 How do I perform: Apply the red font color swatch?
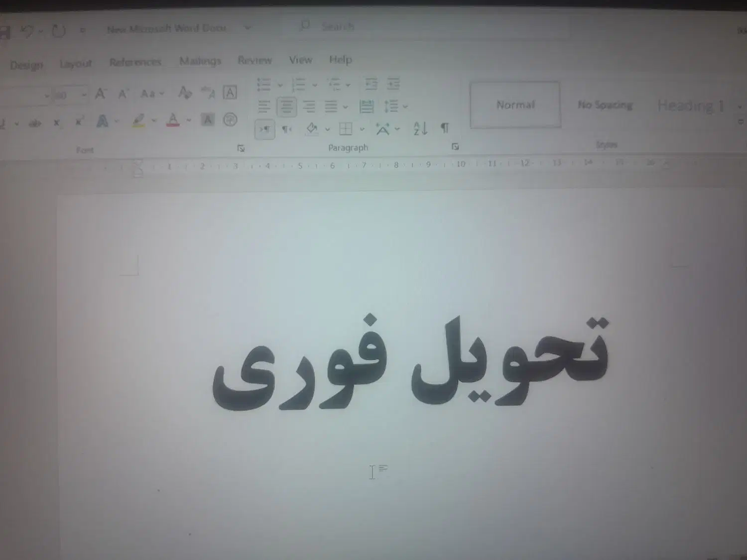click(x=173, y=120)
